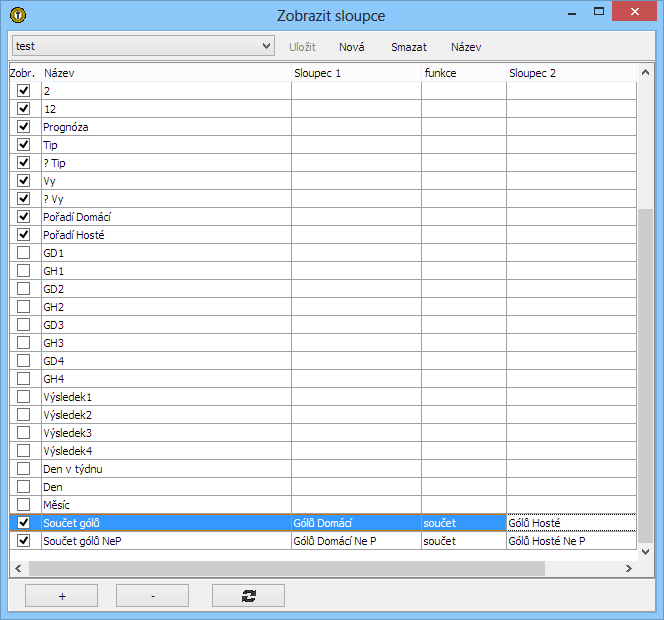
Task: Close the Zobrazit sloupce window
Action: [634, 11]
